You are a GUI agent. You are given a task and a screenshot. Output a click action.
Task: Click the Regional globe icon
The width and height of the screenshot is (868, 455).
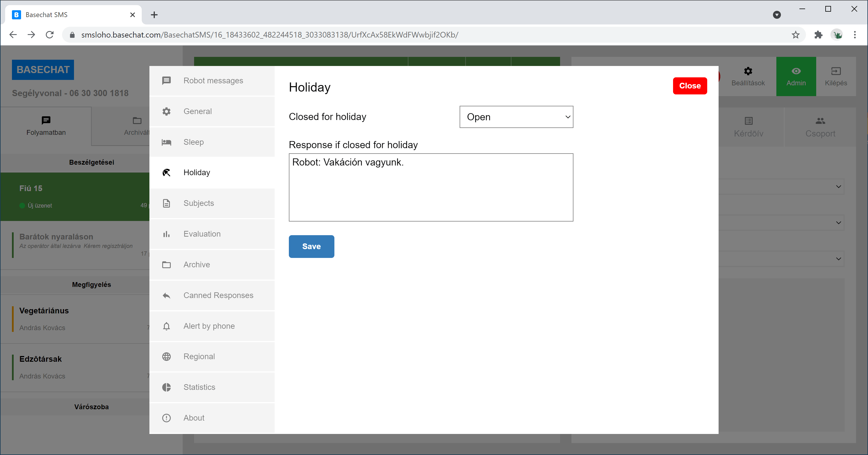(x=166, y=357)
